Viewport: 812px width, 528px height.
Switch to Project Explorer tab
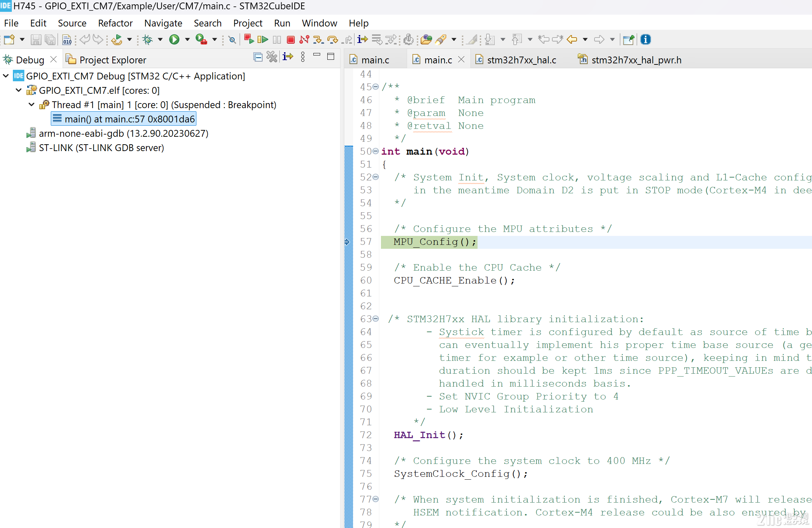106,60
